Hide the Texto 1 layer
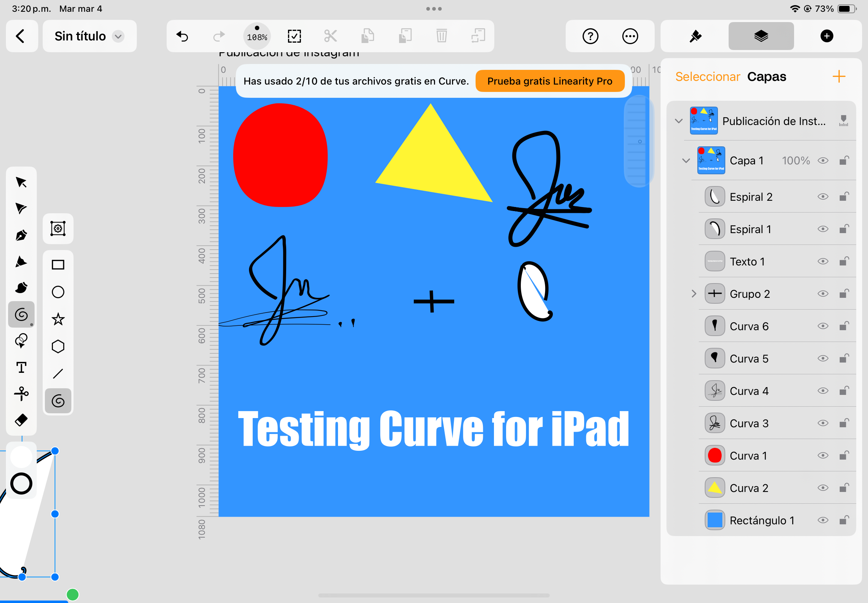 click(823, 261)
